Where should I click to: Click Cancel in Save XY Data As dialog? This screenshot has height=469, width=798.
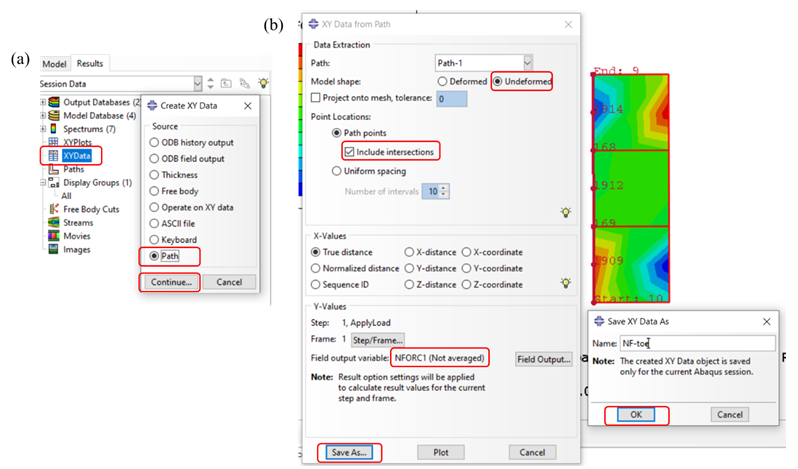coord(730,415)
